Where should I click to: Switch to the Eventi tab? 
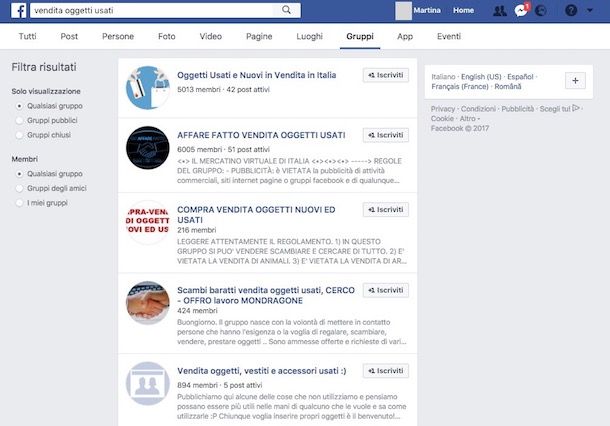[449, 36]
